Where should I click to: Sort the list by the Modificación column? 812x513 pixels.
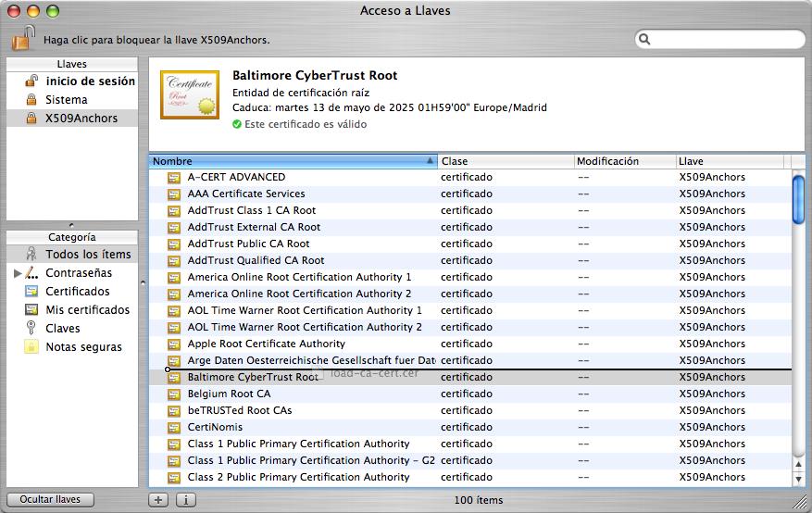point(625,161)
